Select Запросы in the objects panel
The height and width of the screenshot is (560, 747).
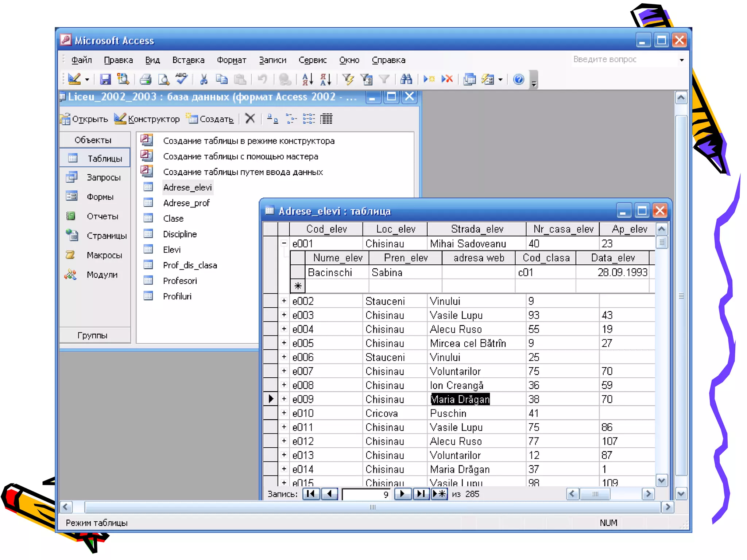103,178
